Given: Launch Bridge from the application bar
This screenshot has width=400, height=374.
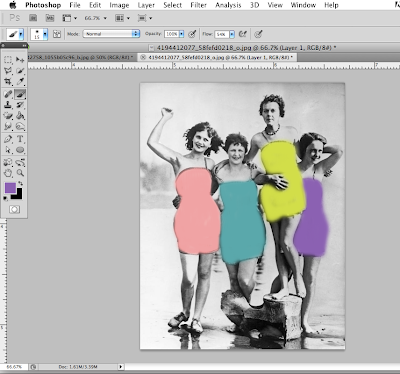Looking at the screenshot, I should (33, 18).
